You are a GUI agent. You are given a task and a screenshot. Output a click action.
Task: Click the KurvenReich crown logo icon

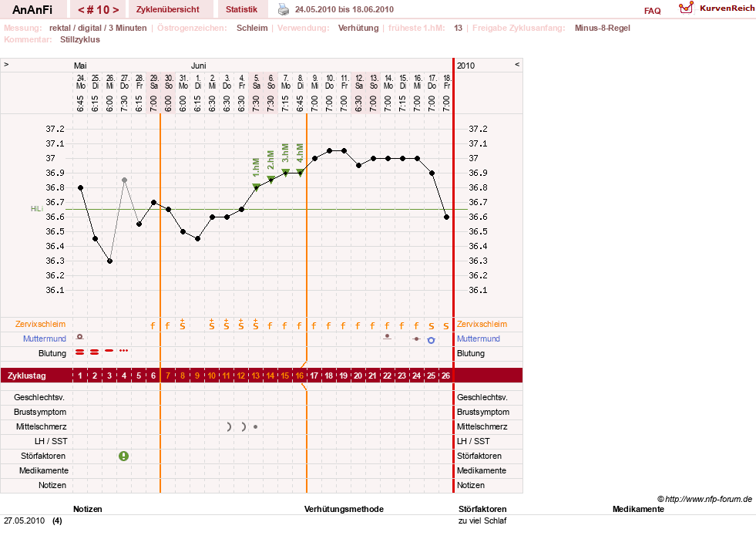click(686, 8)
